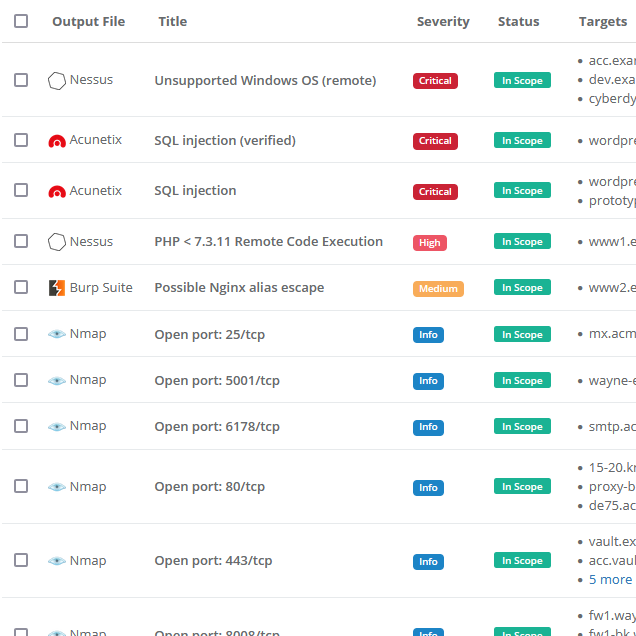Sort by Targets column header
The width and height of the screenshot is (636, 636).
[x=603, y=21]
